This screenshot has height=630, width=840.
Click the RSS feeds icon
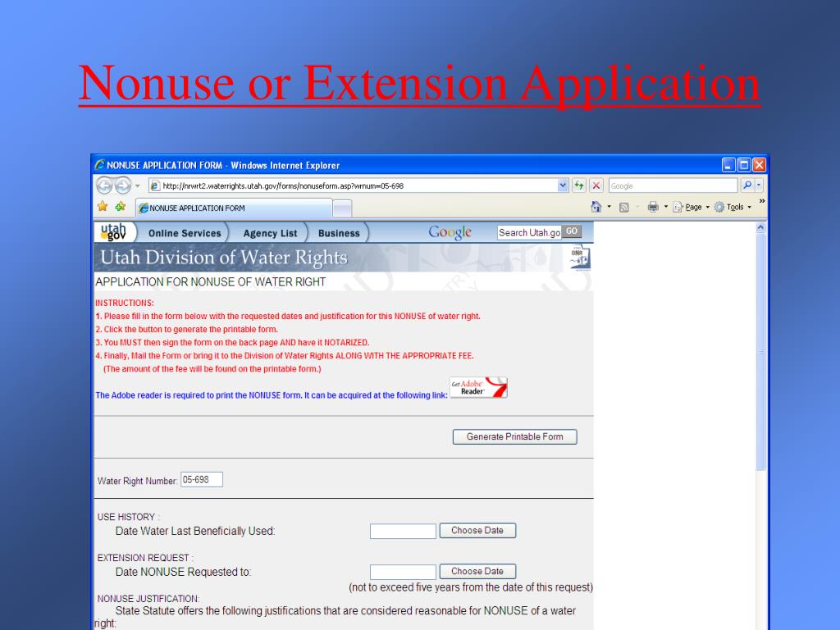click(x=623, y=208)
